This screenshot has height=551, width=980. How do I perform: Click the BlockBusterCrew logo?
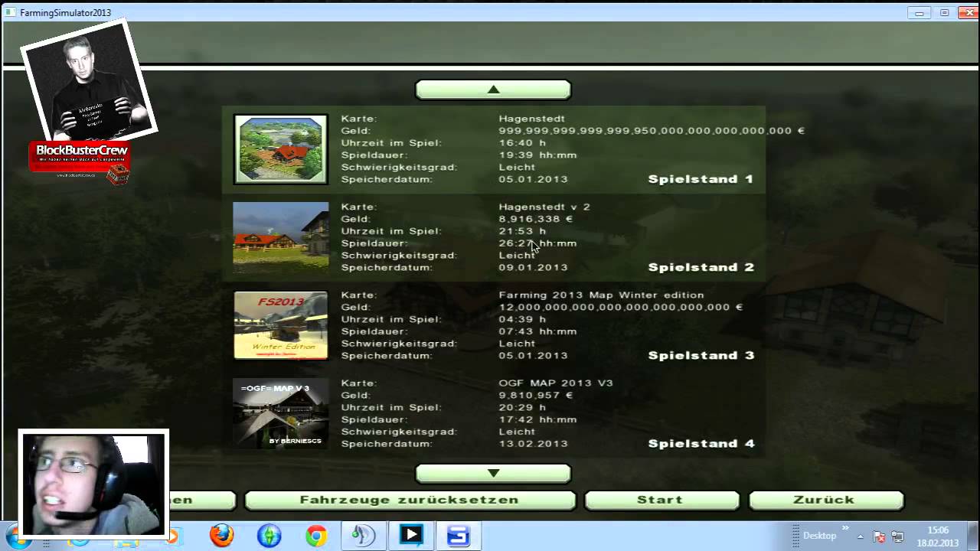pos(80,162)
